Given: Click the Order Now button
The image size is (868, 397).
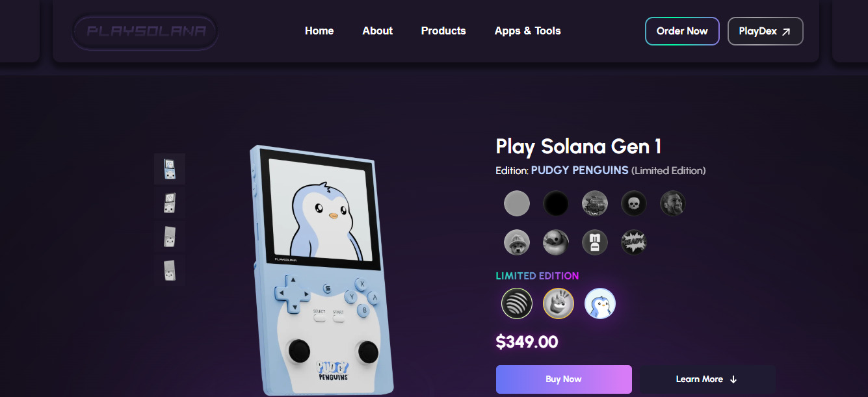Looking at the screenshot, I should [x=682, y=31].
